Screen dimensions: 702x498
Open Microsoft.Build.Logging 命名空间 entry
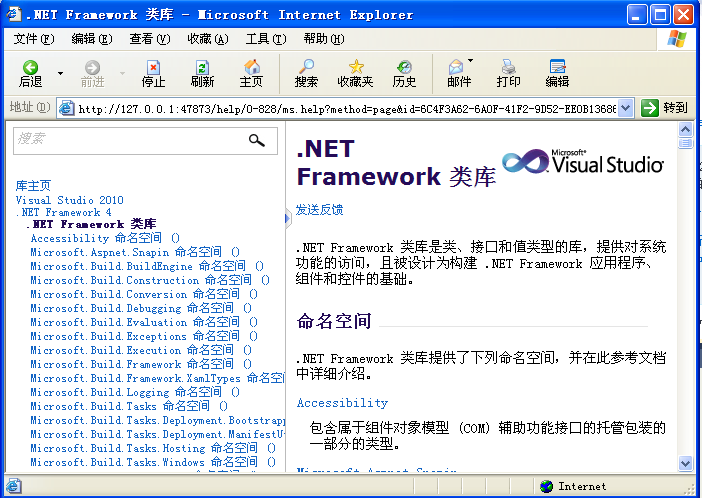click(x=135, y=392)
